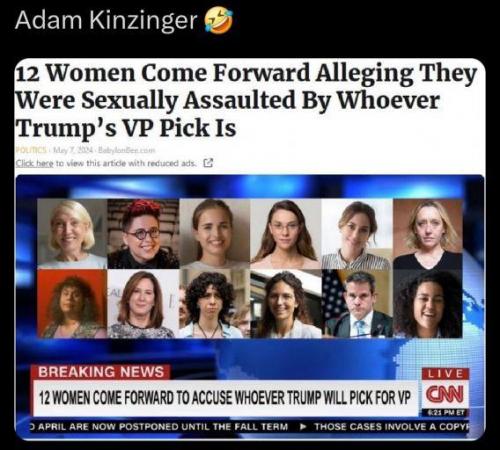Viewport: 500px width, 450px height.
Task: Click the 6:21 PM ET time stamp
Action: point(446,412)
